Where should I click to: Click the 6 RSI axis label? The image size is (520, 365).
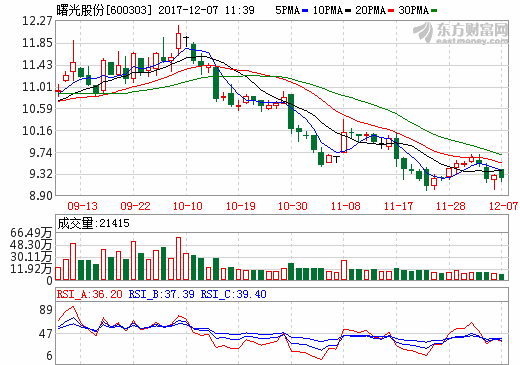click(x=49, y=356)
